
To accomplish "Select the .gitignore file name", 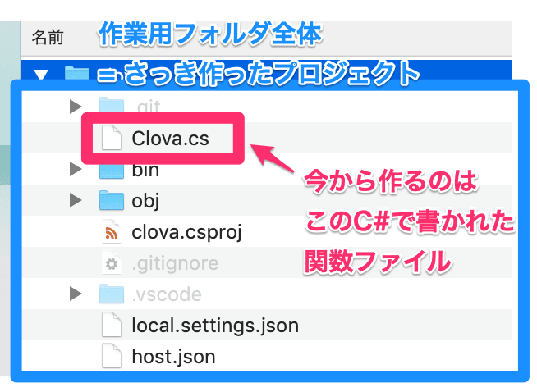I will pyautogui.click(x=175, y=263).
